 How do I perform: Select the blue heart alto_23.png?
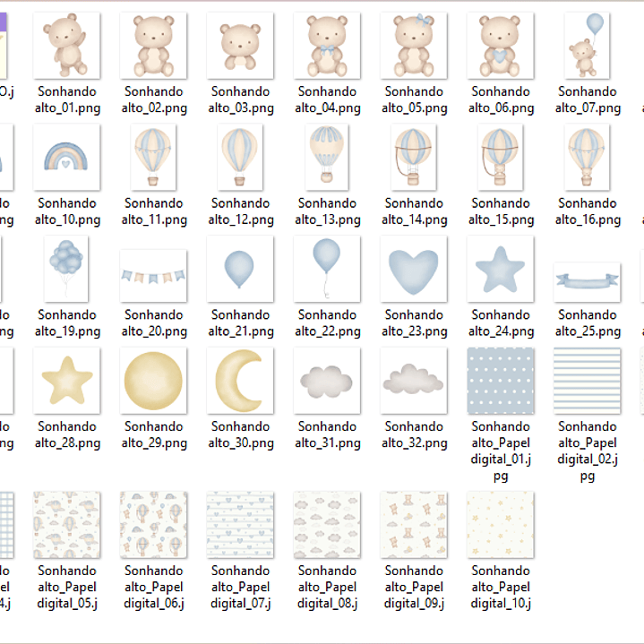tap(414, 269)
